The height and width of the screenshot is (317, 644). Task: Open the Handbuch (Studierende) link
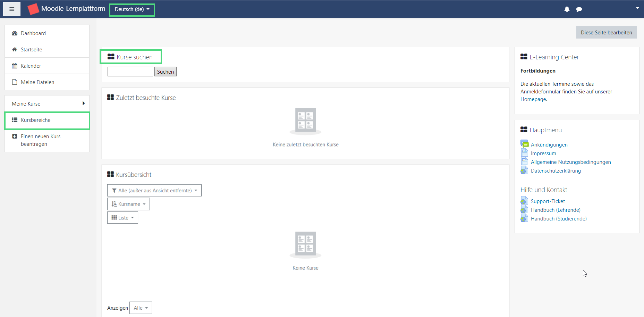559,219
